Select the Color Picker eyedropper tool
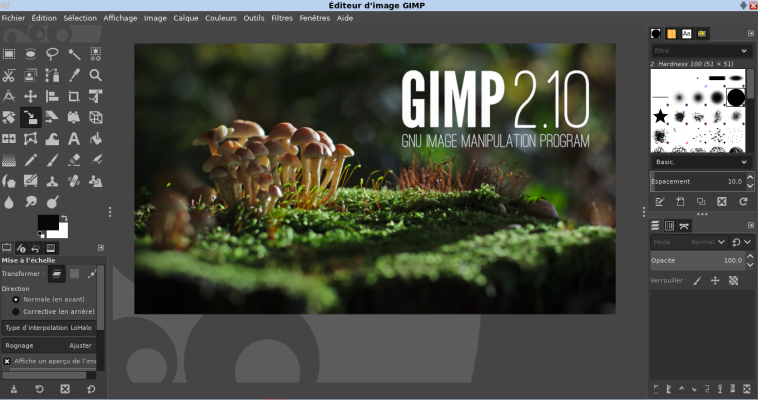This screenshot has width=758, height=400. (74, 75)
